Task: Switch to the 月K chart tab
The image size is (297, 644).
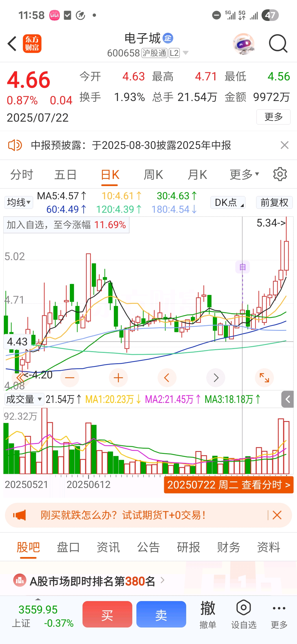Action: click(197, 175)
